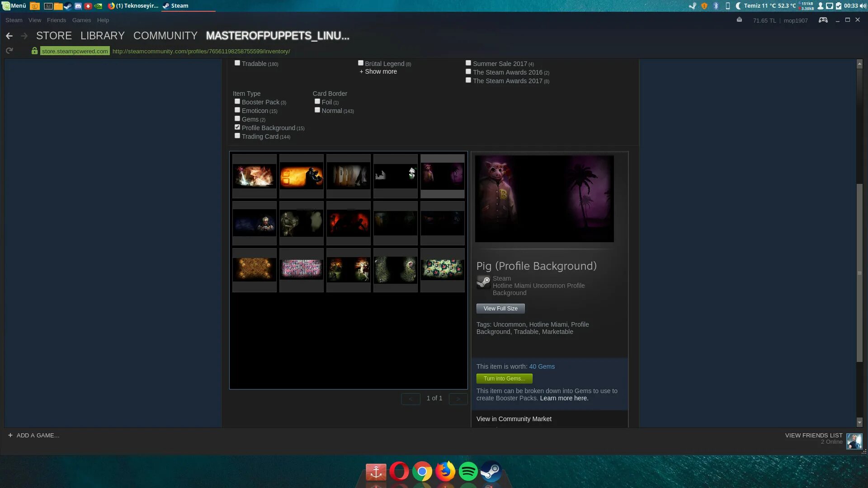Click the View Full Size button

click(500, 309)
